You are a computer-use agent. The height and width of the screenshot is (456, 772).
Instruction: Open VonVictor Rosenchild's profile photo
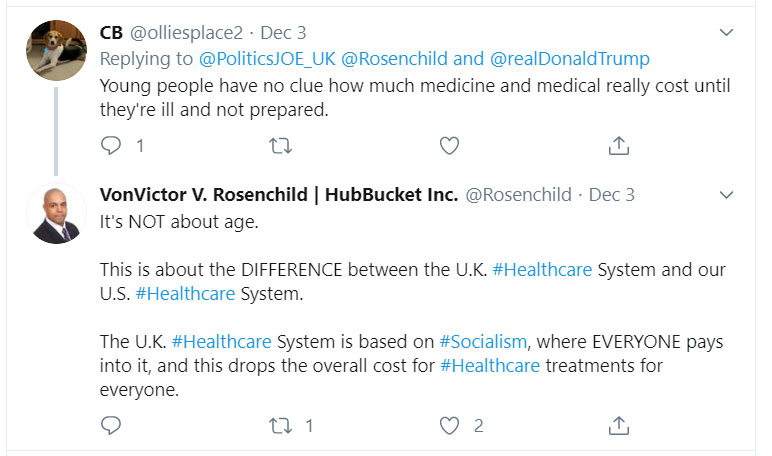56,214
